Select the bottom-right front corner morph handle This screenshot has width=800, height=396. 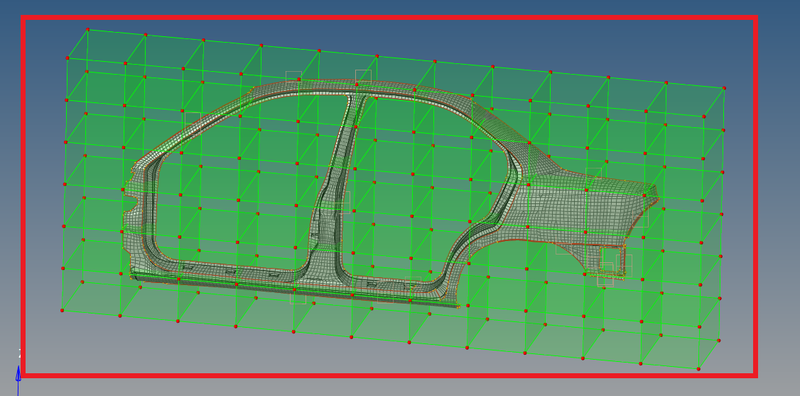[699, 368]
